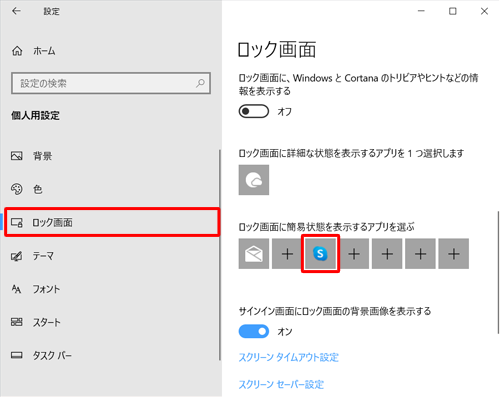
Task: Maximize the Settings window
Action: coord(453,11)
